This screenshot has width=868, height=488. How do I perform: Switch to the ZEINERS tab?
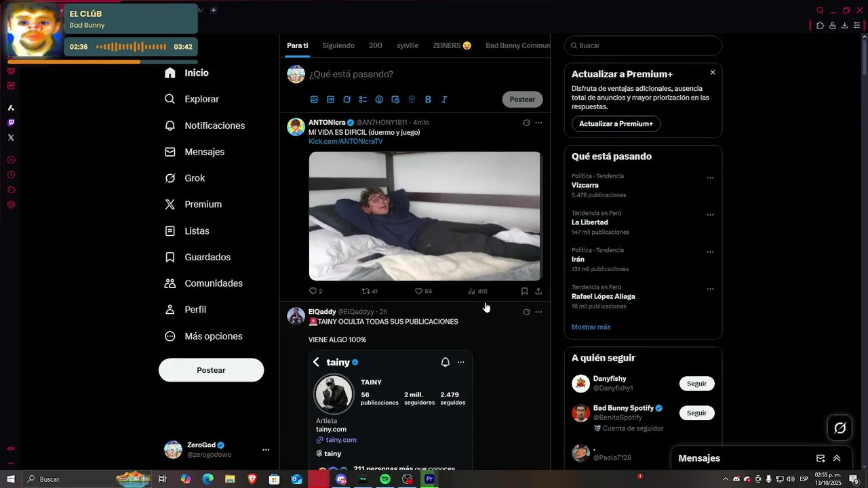(452, 45)
